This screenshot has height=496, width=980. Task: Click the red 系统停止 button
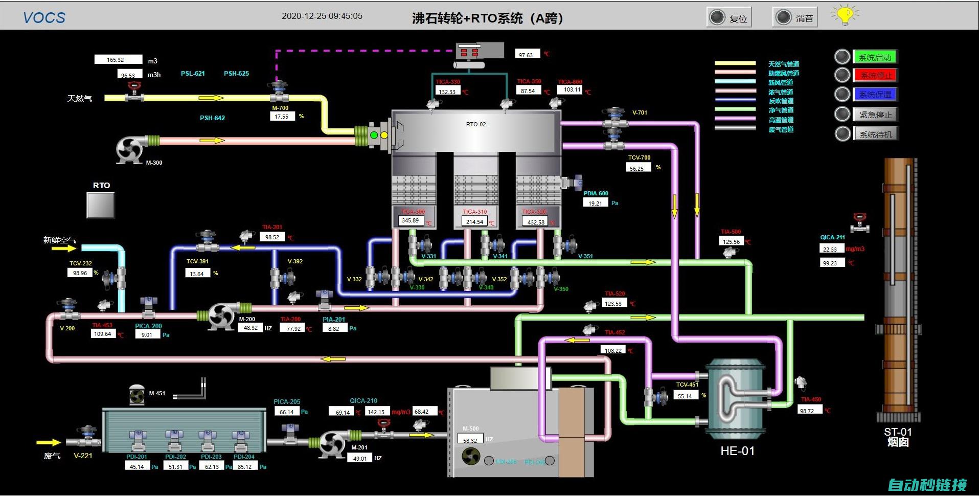876,75
